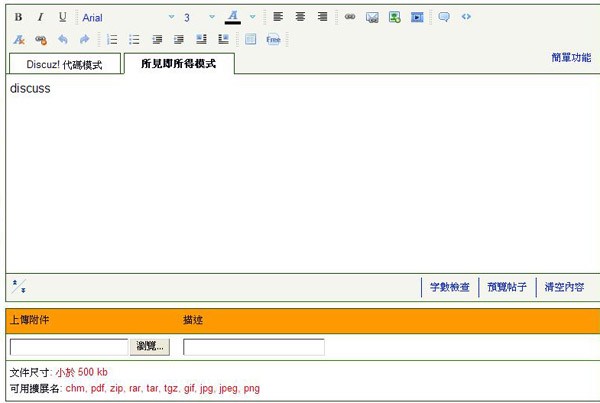Image resolution: width=600 pixels, height=403 pixels.
Task: Open the Arial font family dropdown
Action: point(128,17)
